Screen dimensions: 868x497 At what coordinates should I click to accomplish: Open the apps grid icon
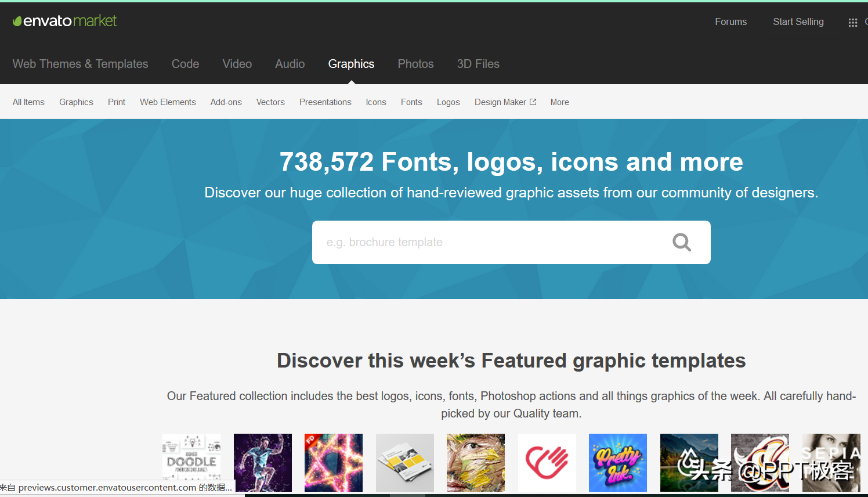pos(852,23)
